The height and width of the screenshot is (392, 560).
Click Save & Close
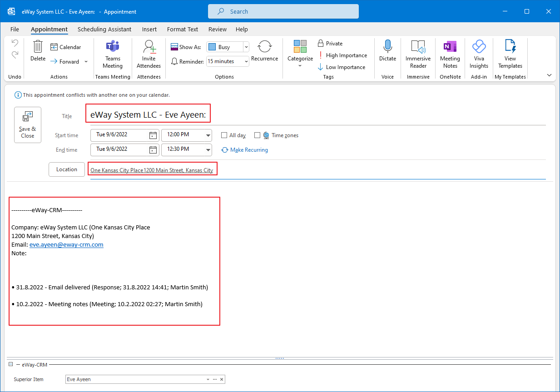[x=28, y=125]
